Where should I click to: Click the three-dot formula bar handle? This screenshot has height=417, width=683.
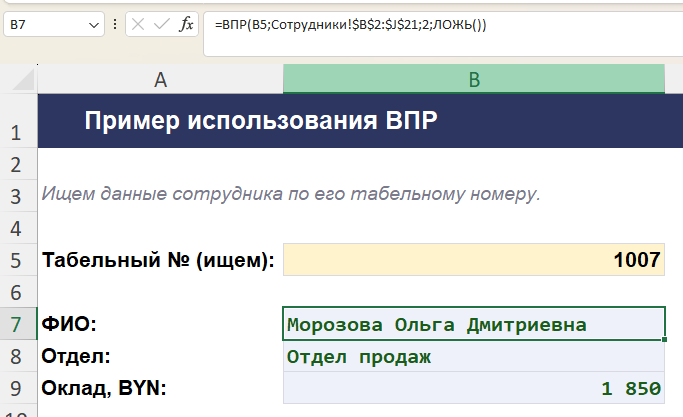[x=115, y=24]
